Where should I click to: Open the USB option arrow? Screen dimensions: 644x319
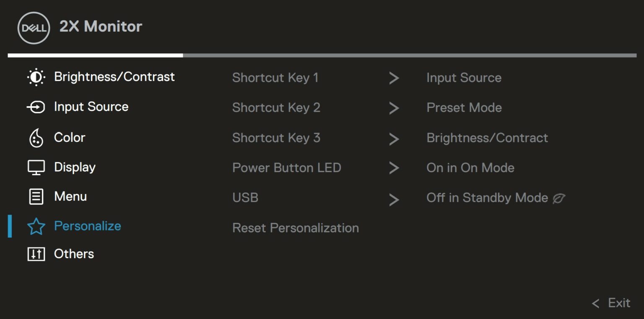click(394, 199)
